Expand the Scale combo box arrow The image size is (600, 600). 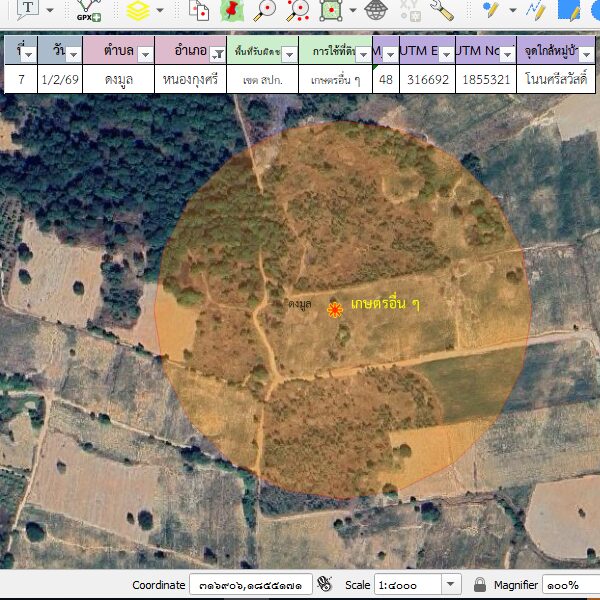coord(450,584)
